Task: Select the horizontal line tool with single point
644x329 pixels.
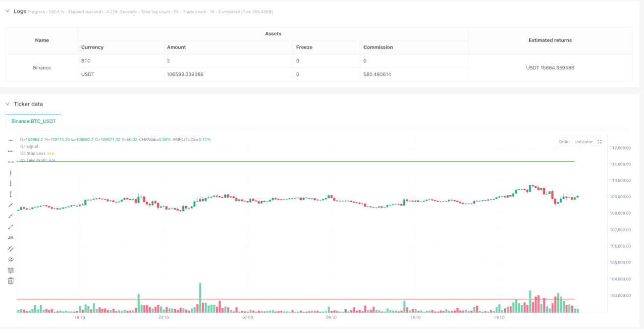Action: pyautogui.click(x=11, y=140)
